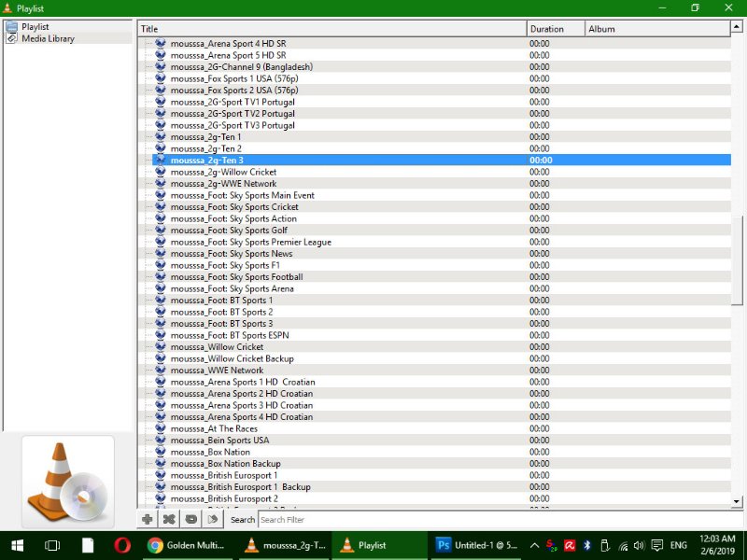Select mousssa_Foot: BT Sports 3
Image resolution: width=747 pixels, height=560 pixels.
point(221,323)
